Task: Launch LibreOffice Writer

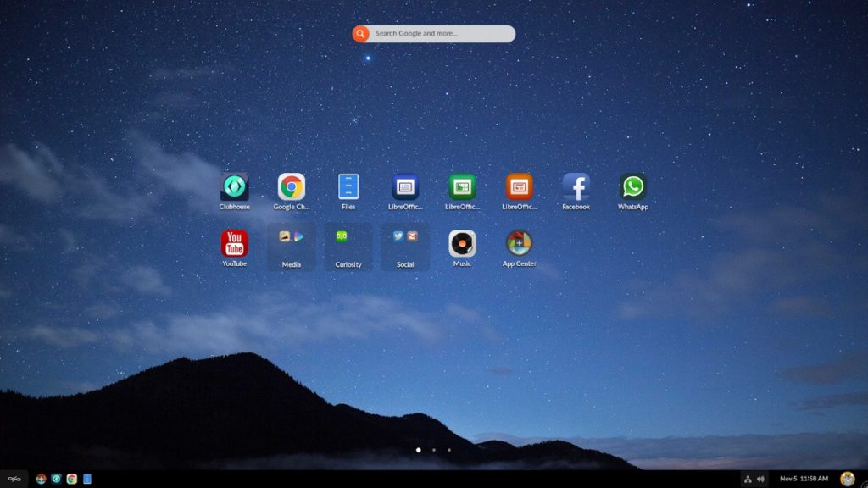Action: (x=404, y=186)
